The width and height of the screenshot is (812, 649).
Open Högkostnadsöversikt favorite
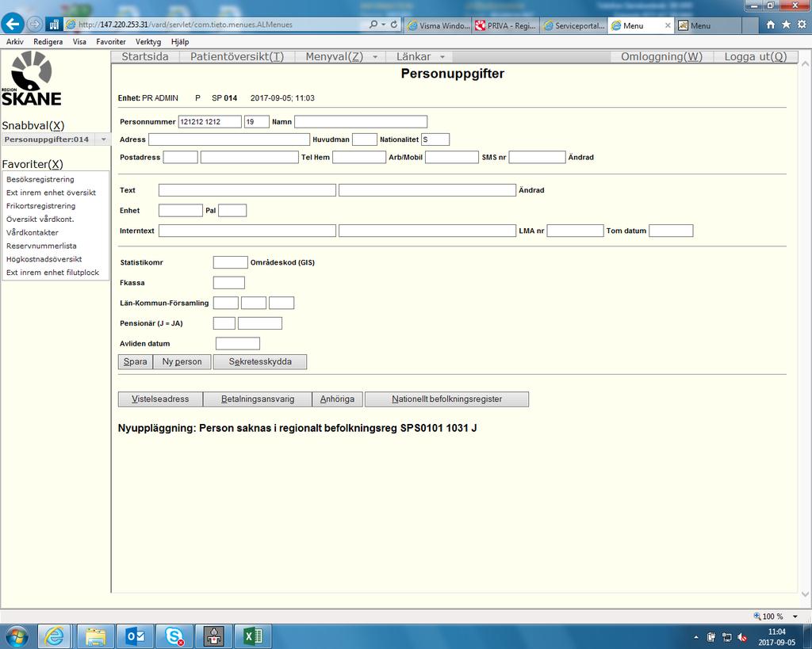44,259
